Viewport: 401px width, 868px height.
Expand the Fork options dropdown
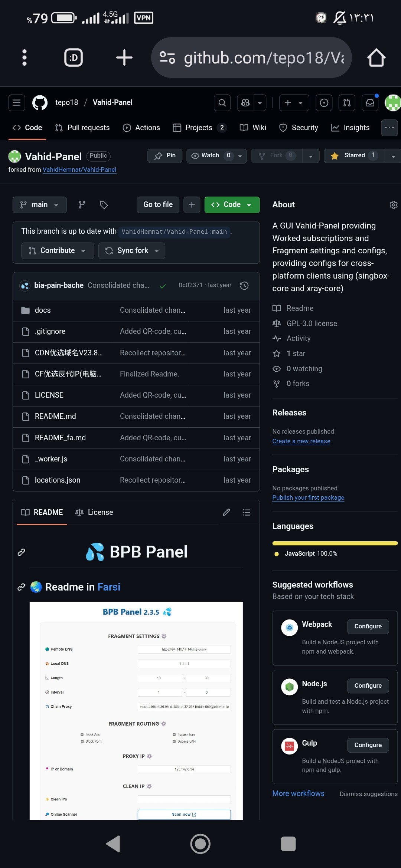coord(311,156)
